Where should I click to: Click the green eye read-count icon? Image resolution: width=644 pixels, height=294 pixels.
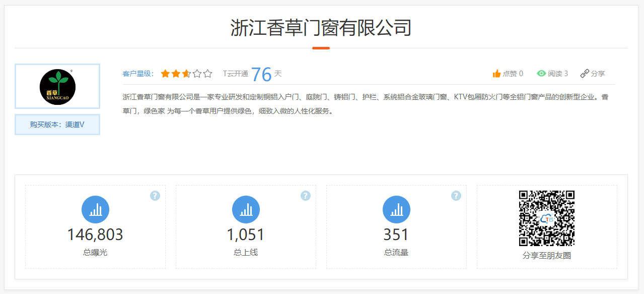point(541,74)
